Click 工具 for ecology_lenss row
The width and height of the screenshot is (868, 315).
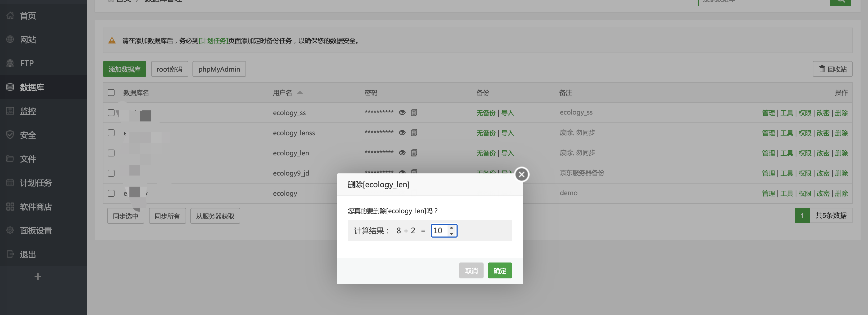[x=786, y=133]
